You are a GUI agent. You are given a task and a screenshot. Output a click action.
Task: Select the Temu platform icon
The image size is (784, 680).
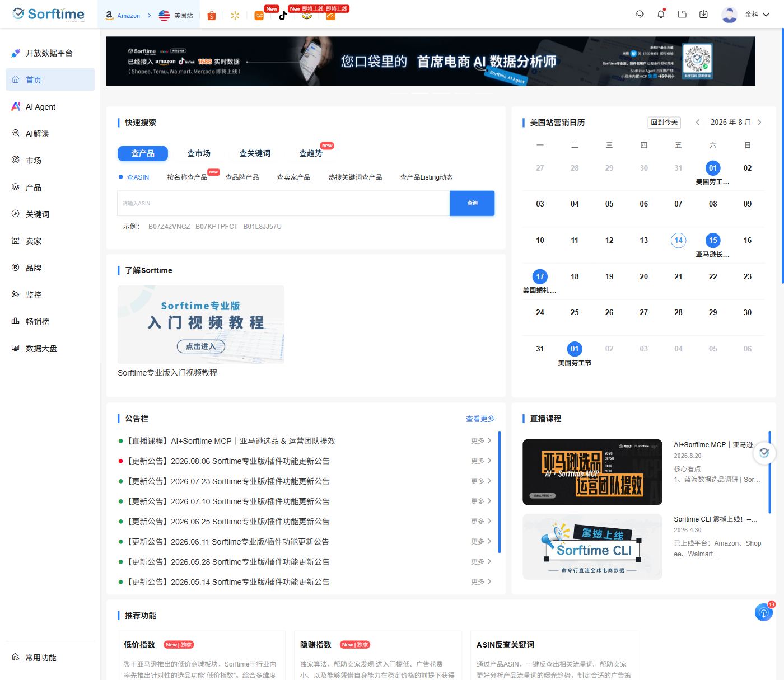(x=259, y=16)
